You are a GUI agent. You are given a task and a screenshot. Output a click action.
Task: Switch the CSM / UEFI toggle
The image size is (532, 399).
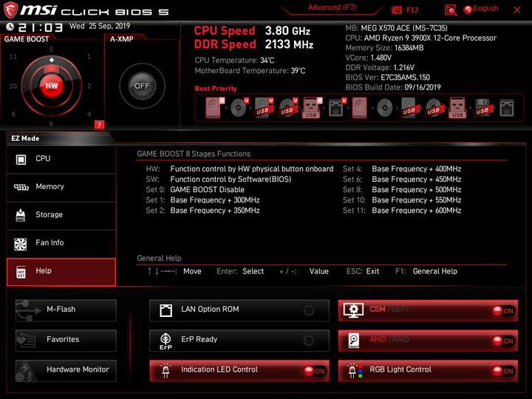point(428,310)
